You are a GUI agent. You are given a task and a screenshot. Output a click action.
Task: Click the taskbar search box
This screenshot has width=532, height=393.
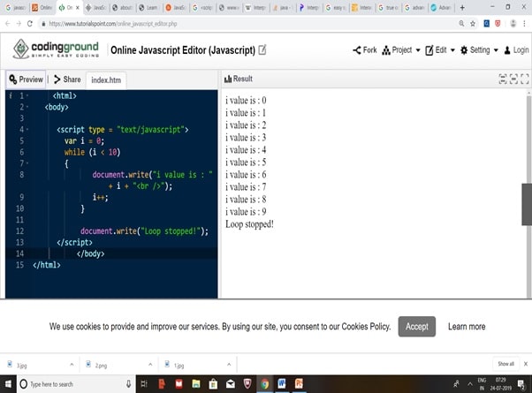click(x=76, y=384)
